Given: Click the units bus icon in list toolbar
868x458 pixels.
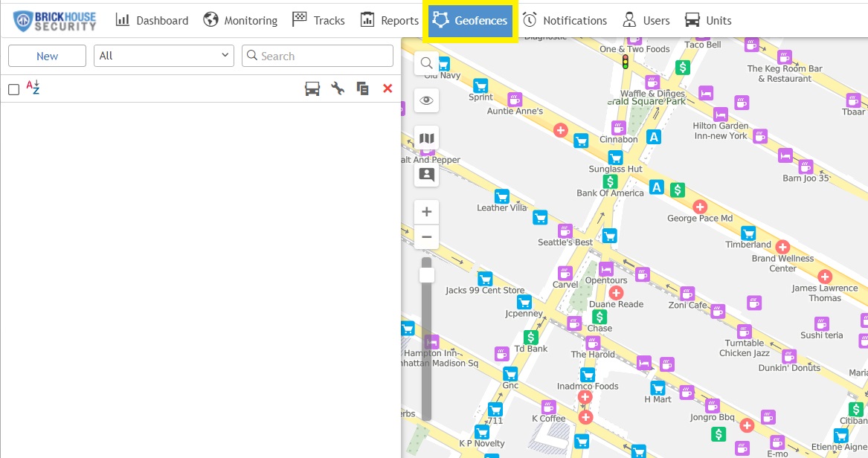Looking at the screenshot, I should coord(312,88).
